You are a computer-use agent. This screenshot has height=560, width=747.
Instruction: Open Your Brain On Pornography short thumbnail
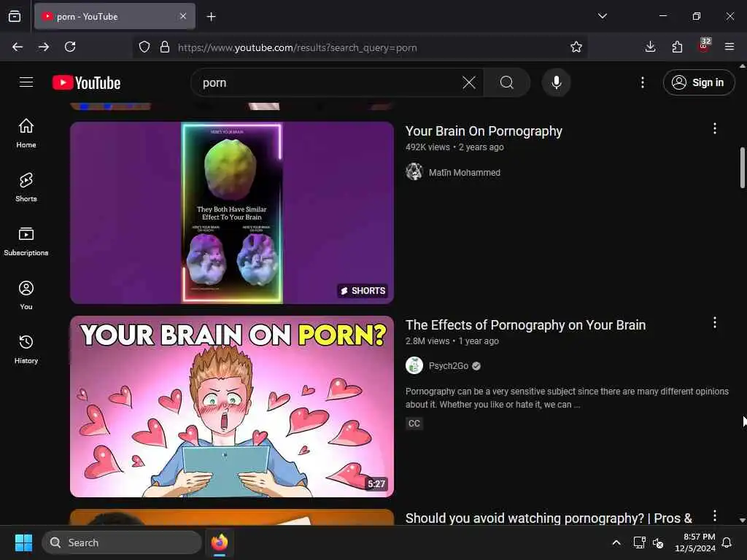pyautogui.click(x=232, y=212)
